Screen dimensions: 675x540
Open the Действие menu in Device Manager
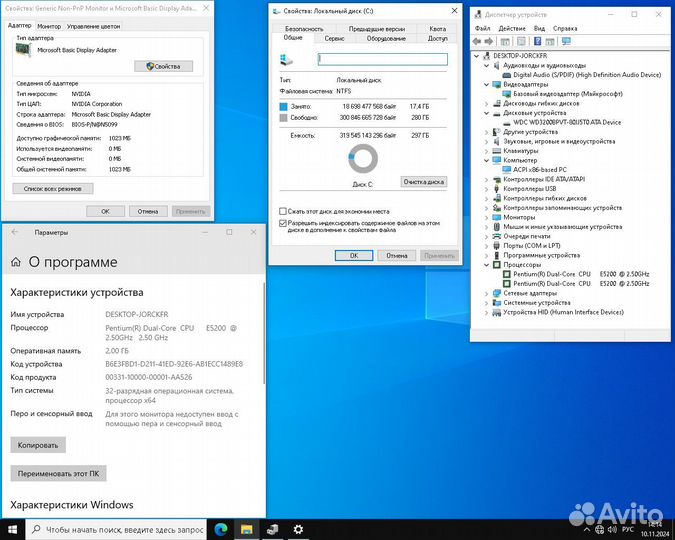point(512,28)
